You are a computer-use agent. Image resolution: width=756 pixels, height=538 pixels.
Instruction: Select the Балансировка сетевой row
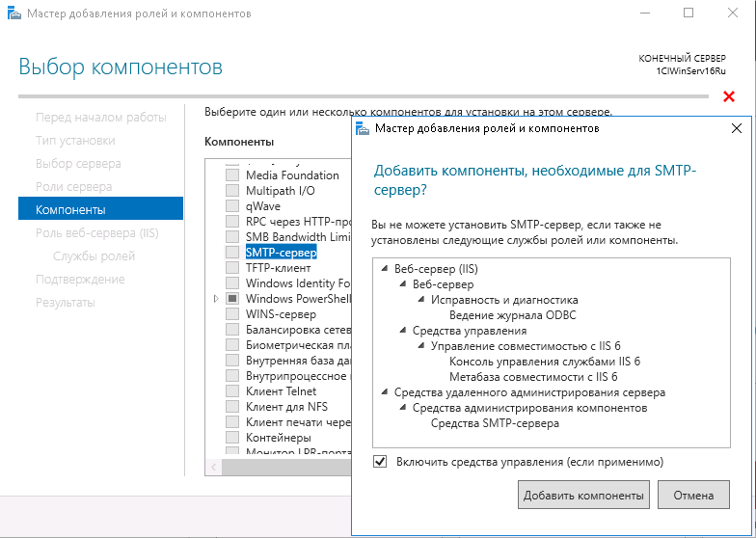point(298,330)
